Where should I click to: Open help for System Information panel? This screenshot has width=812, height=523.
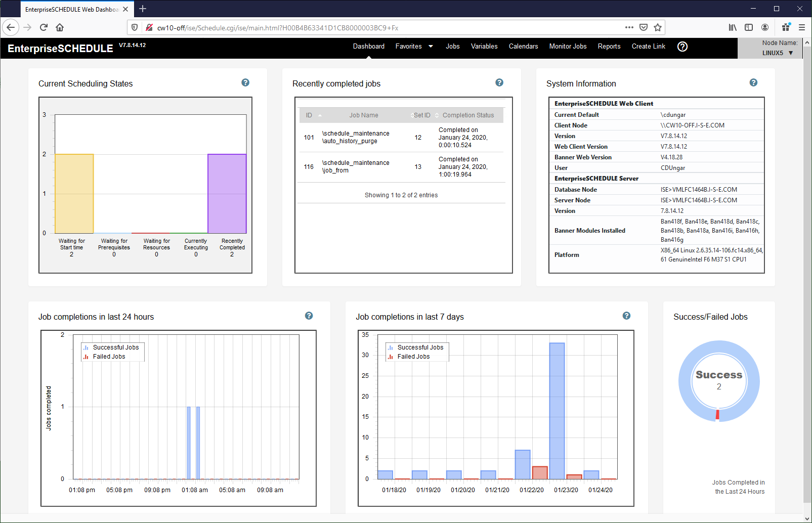[x=753, y=82]
